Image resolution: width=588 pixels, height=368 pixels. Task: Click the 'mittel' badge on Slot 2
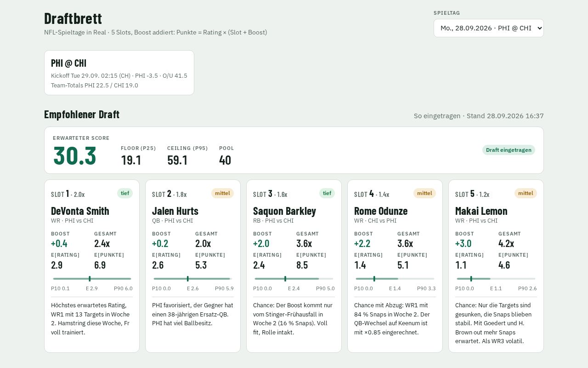tap(222, 193)
